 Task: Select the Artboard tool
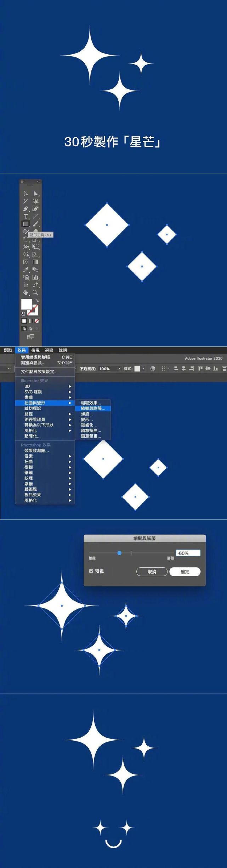(x=26, y=285)
